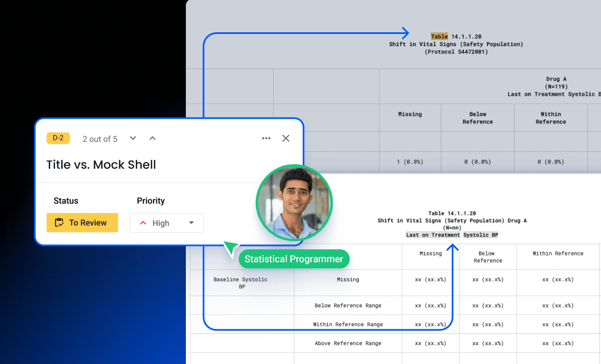Click the clipboard icon on To Review

click(x=59, y=223)
